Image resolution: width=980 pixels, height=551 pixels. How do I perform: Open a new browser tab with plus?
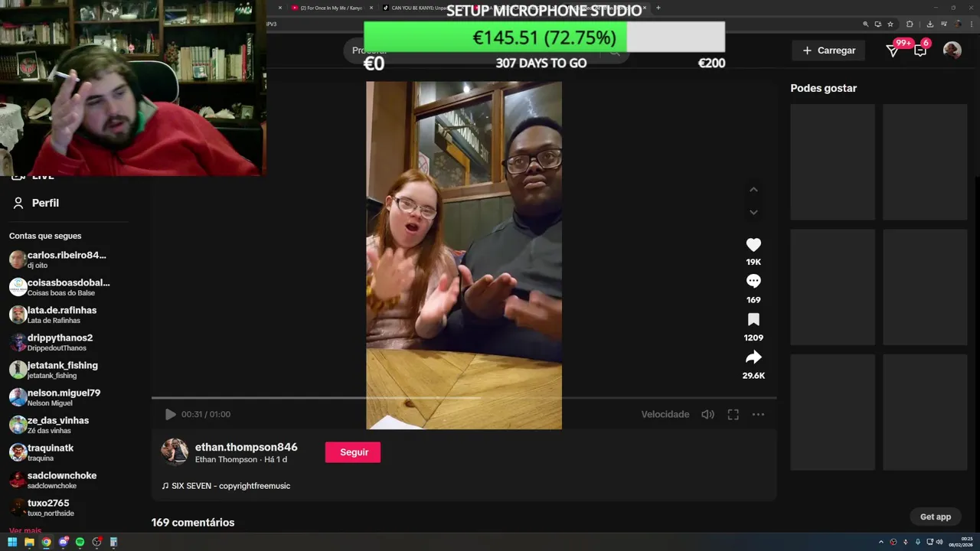pos(658,8)
